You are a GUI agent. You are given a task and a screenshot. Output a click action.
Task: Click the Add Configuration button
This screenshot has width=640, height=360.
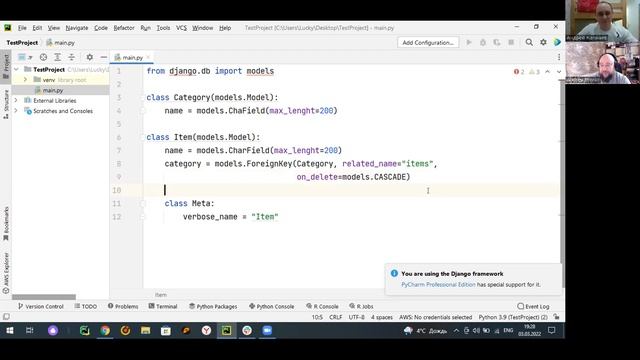tap(428, 42)
